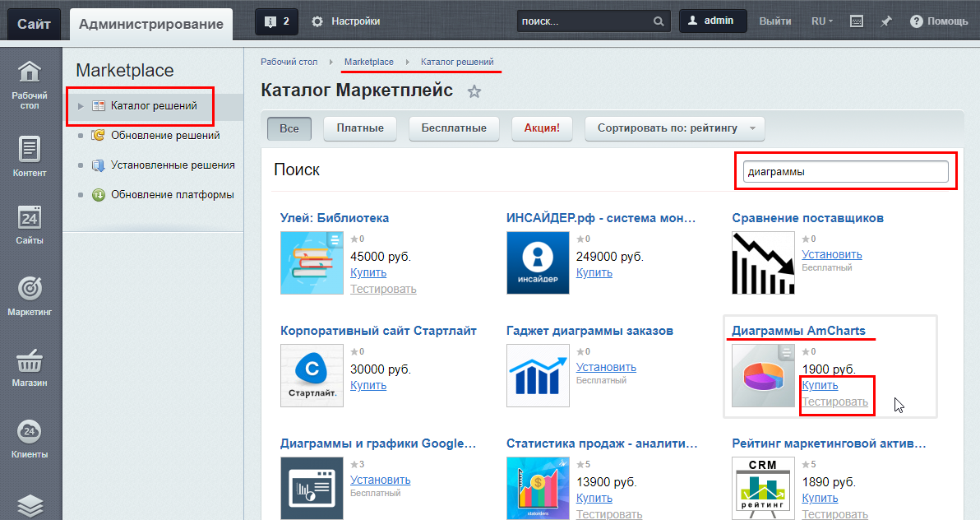980x520 pixels.
Task: Click the pin panel icon in header
Action: pos(885,21)
